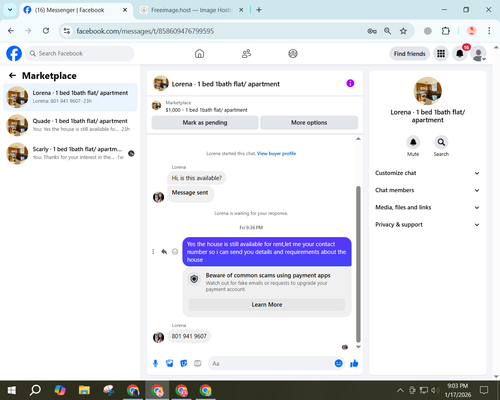Image resolution: width=500 pixels, height=400 pixels.
Task: Send a thumbs-up like
Action: [354, 363]
